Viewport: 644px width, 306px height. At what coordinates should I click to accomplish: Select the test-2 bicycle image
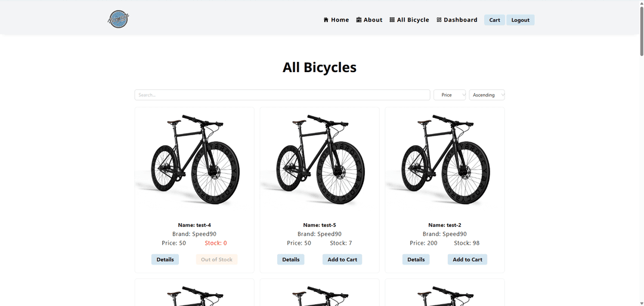point(445,160)
